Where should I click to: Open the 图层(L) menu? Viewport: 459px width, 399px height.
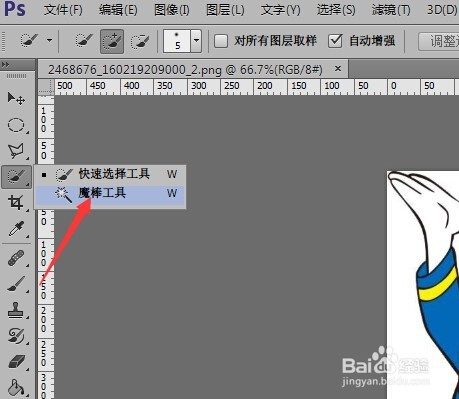[x=225, y=10]
